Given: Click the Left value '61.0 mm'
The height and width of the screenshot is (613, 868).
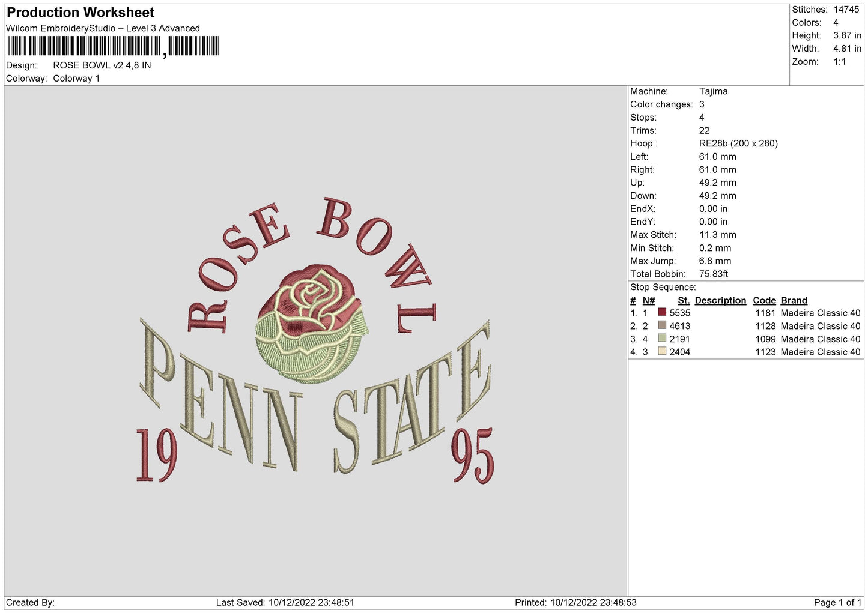Looking at the screenshot, I should pyautogui.click(x=717, y=157).
